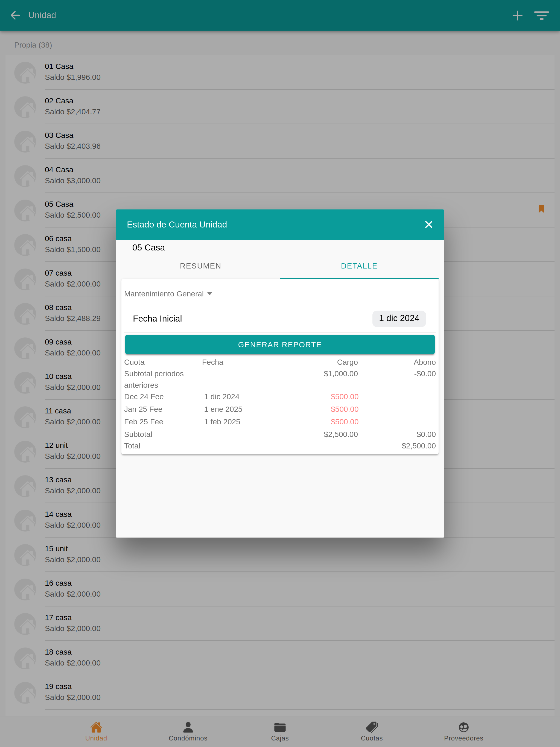Expand the Mantenimiento General dropdown
560x747 pixels.
click(168, 294)
